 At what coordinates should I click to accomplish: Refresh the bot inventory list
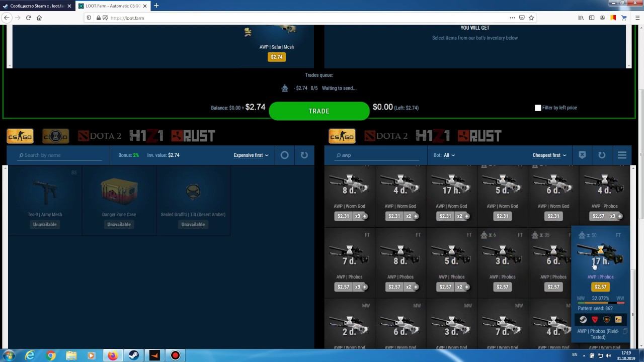tap(602, 155)
